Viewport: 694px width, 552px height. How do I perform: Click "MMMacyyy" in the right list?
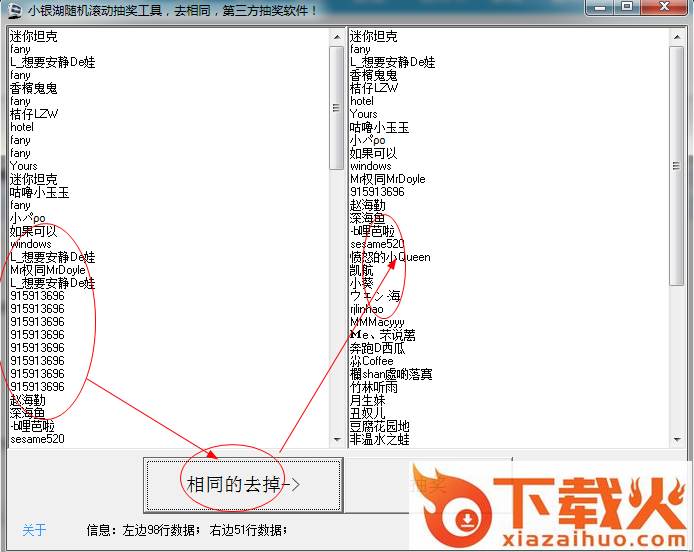coord(377,322)
